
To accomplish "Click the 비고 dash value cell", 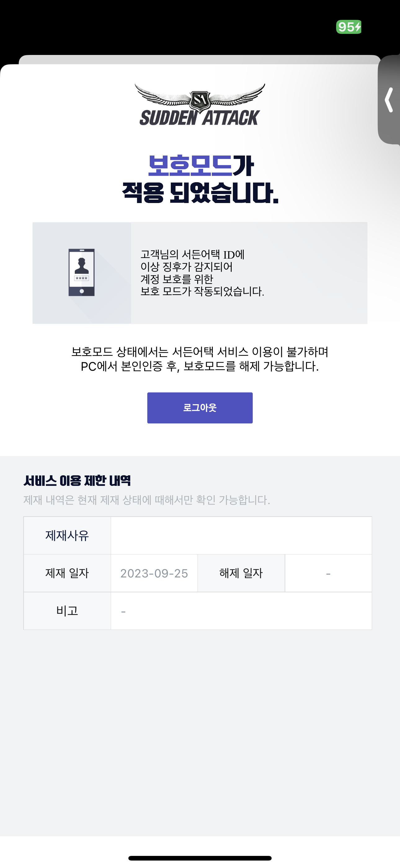I will pos(241,611).
